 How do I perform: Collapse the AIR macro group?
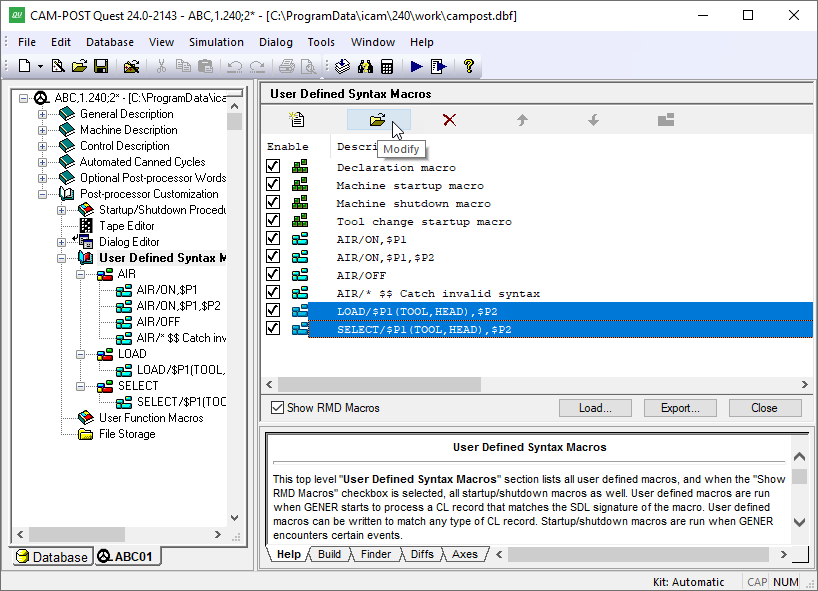pyautogui.click(x=80, y=274)
